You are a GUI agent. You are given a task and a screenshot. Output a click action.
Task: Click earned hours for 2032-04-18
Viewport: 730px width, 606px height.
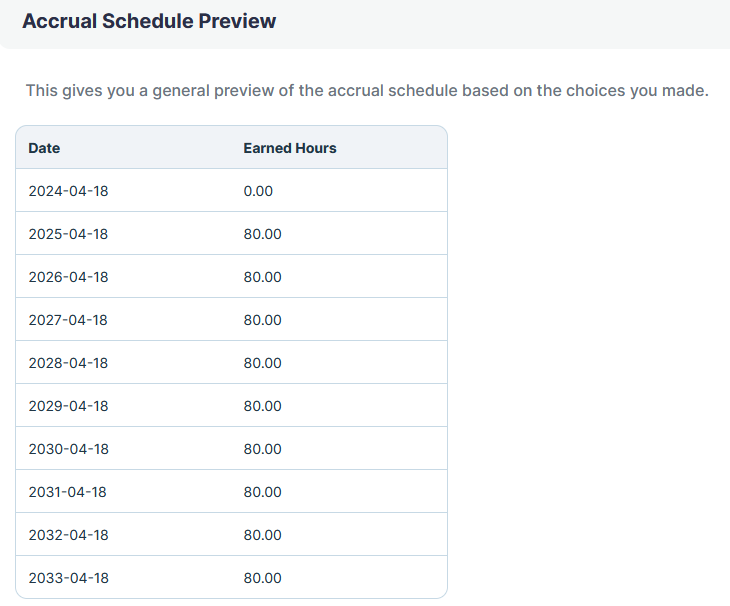point(263,535)
